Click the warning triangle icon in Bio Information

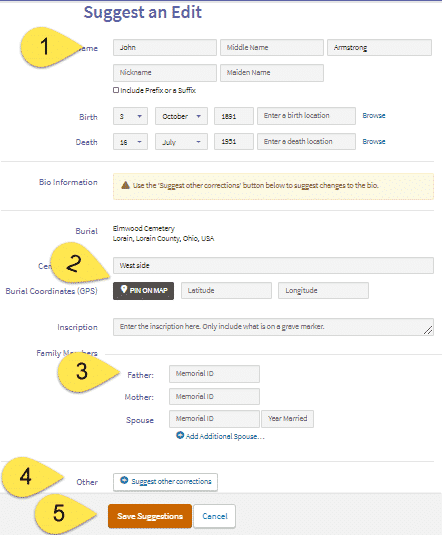(x=125, y=185)
